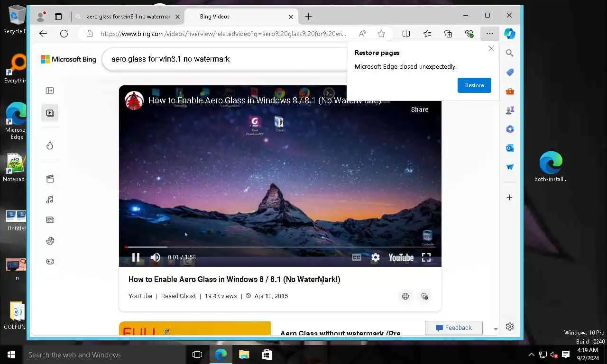Dismiss the Restore pages popup

(x=491, y=48)
